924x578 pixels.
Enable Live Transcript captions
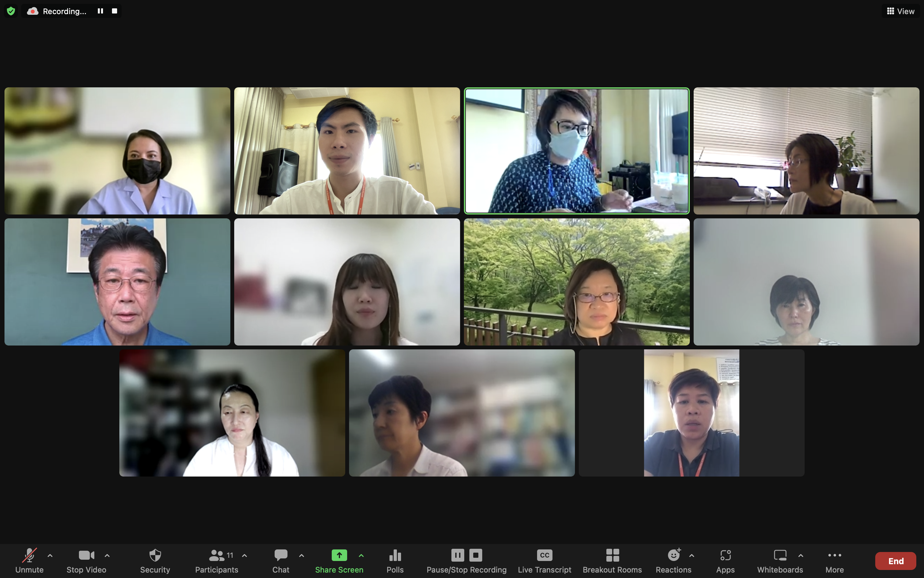tap(544, 561)
